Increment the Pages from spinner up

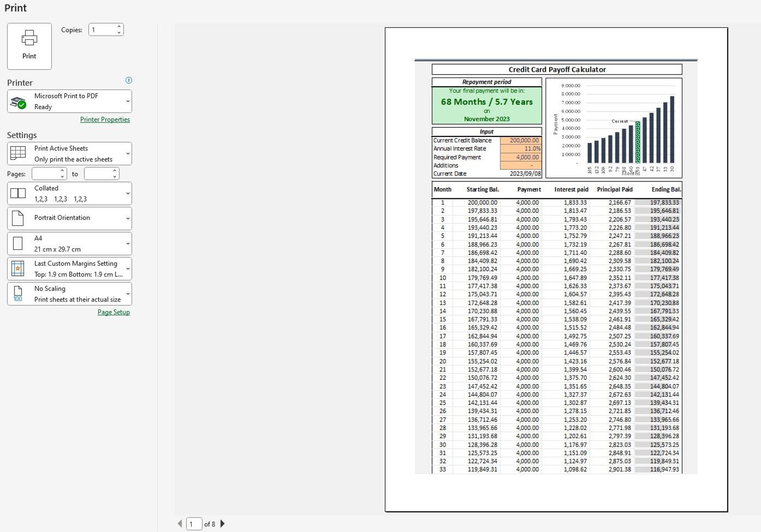click(62, 171)
